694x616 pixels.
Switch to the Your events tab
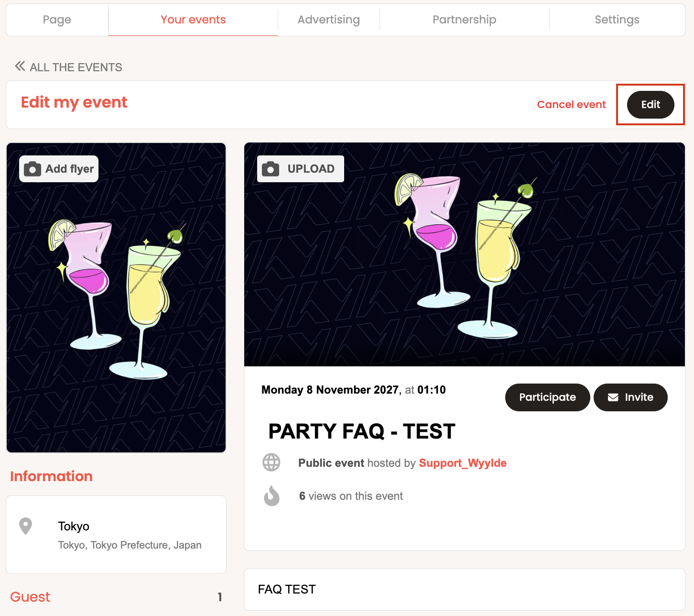[193, 20]
